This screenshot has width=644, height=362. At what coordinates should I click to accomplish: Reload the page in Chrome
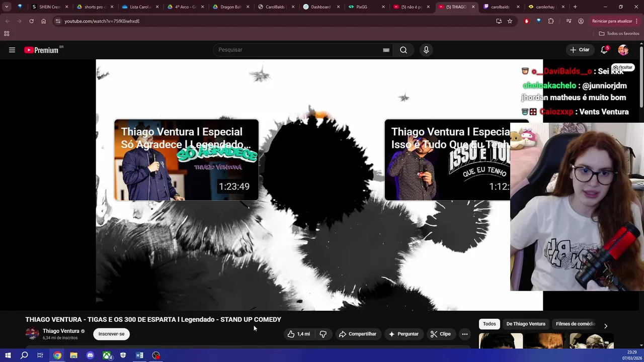(31, 21)
